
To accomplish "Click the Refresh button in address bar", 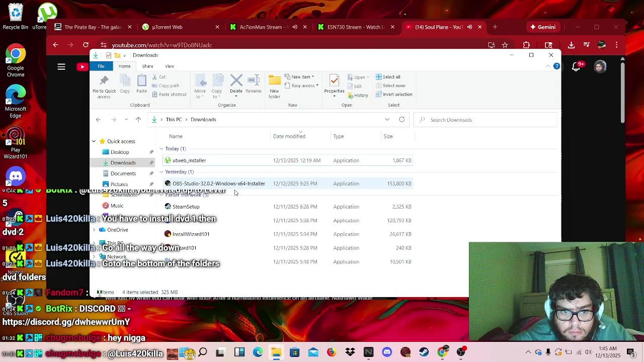I will (401, 120).
